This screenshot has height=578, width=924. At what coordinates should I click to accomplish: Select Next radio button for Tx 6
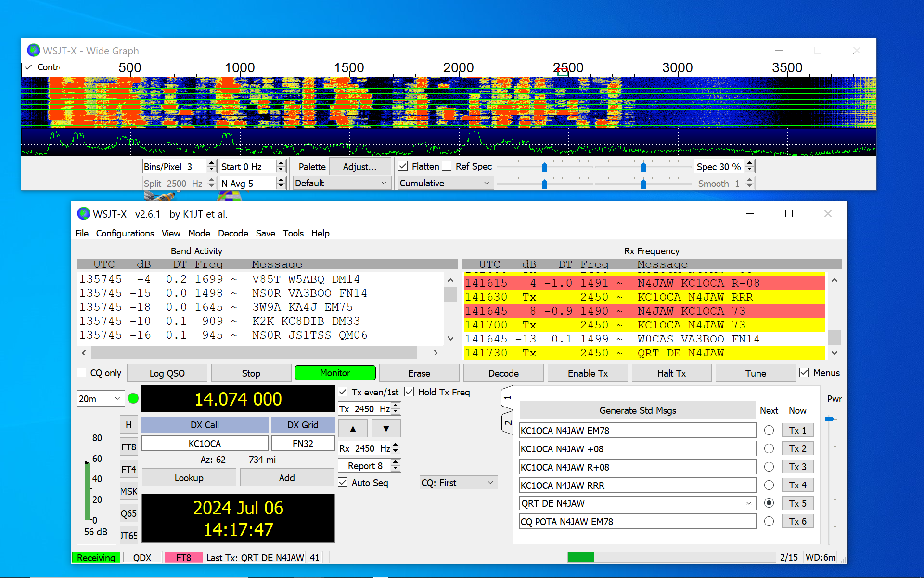pos(769,521)
